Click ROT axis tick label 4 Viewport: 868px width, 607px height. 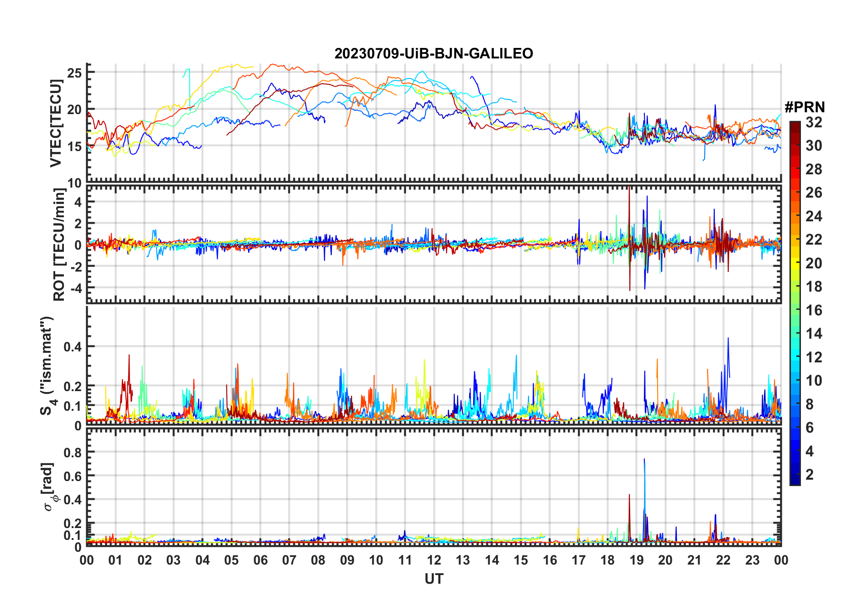(78, 202)
